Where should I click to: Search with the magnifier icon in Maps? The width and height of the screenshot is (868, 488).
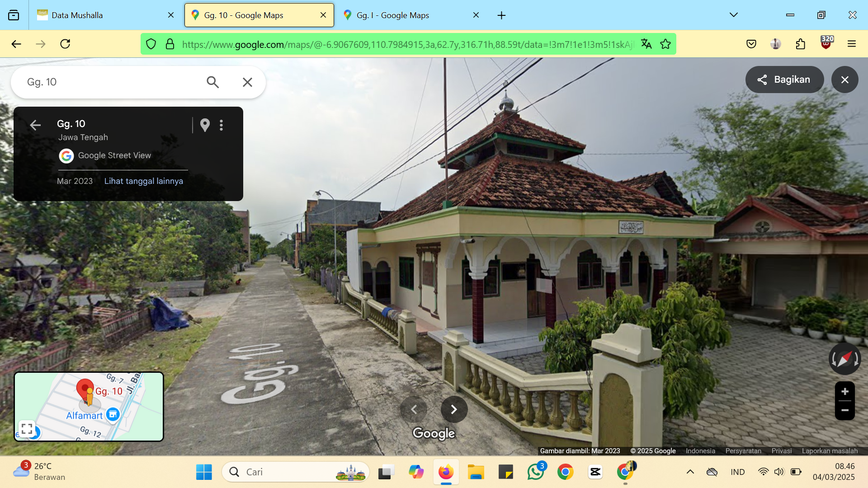(212, 82)
